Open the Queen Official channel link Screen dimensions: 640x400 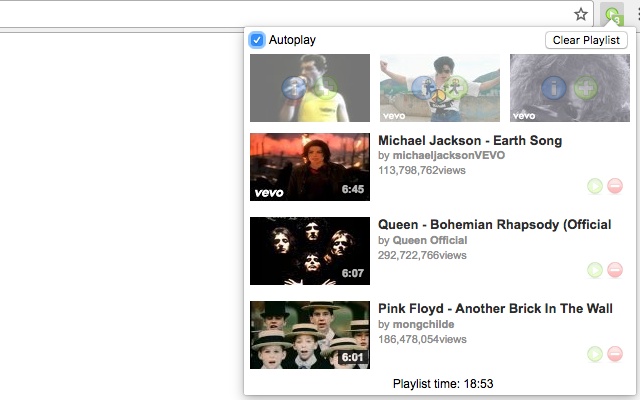tap(430, 240)
